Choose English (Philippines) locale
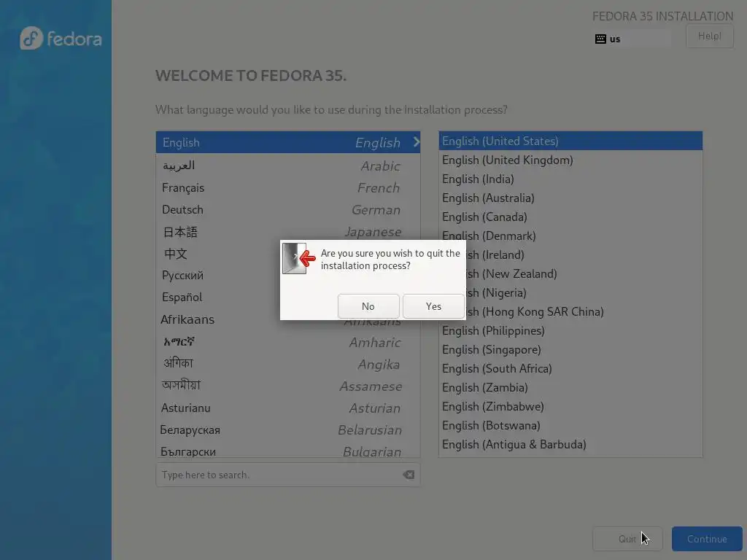This screenshot has width=747, height=560. (570, 330)
